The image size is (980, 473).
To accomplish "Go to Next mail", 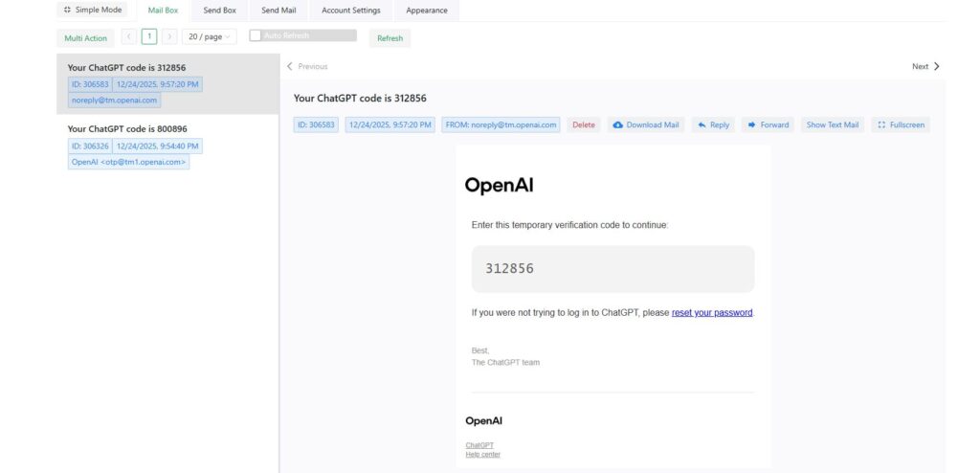I will [925, 66].
